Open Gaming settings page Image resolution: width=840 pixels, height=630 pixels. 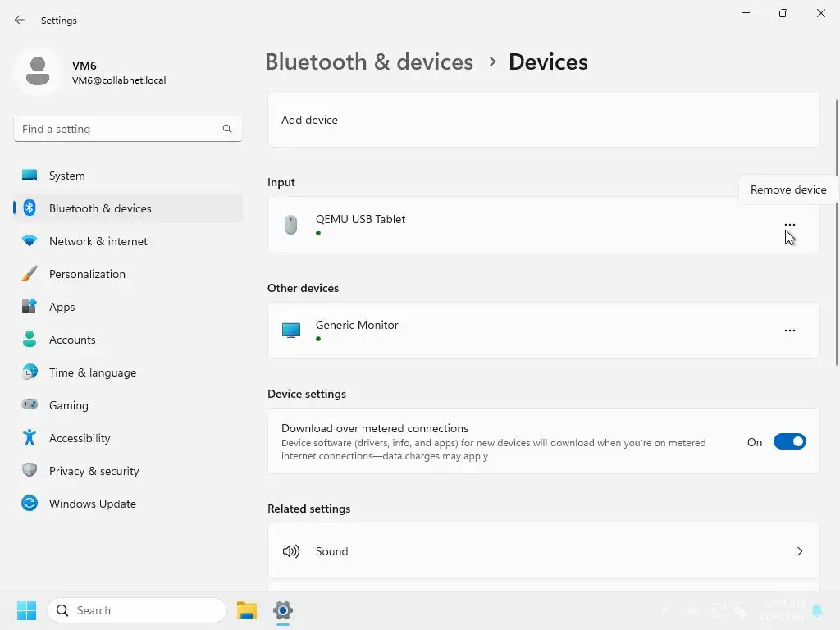click(x=128, y=404)
